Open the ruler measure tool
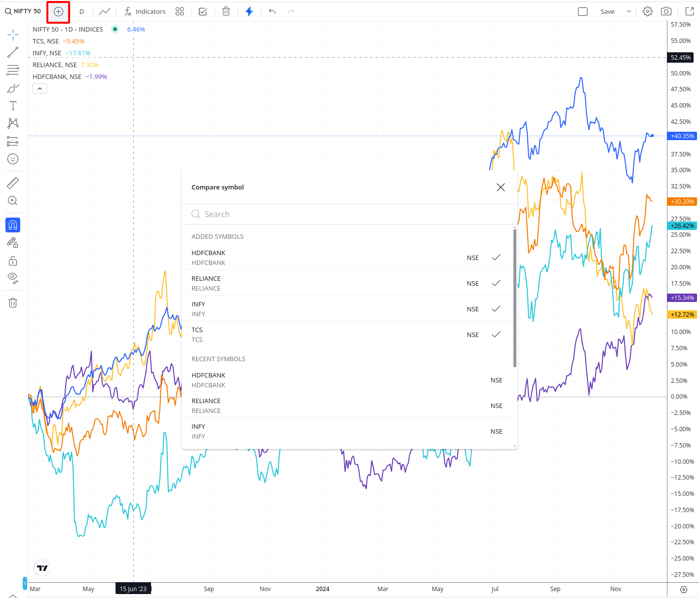 pos(13,183)
